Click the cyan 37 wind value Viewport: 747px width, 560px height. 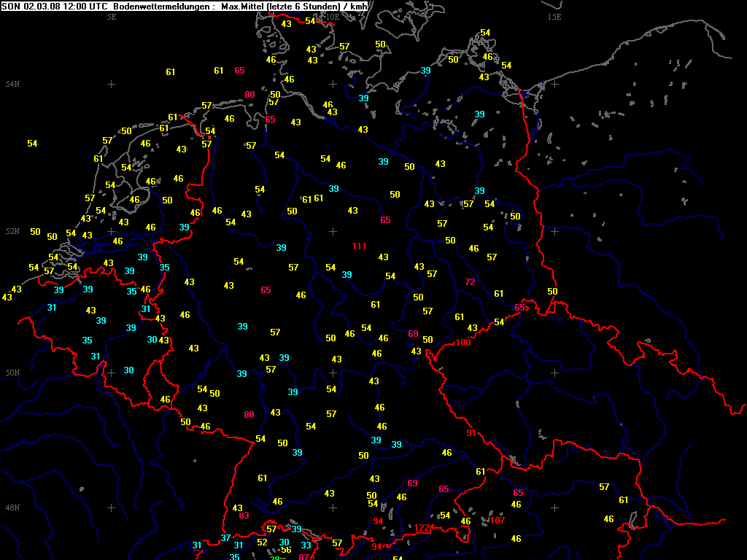tap(226, 538)
